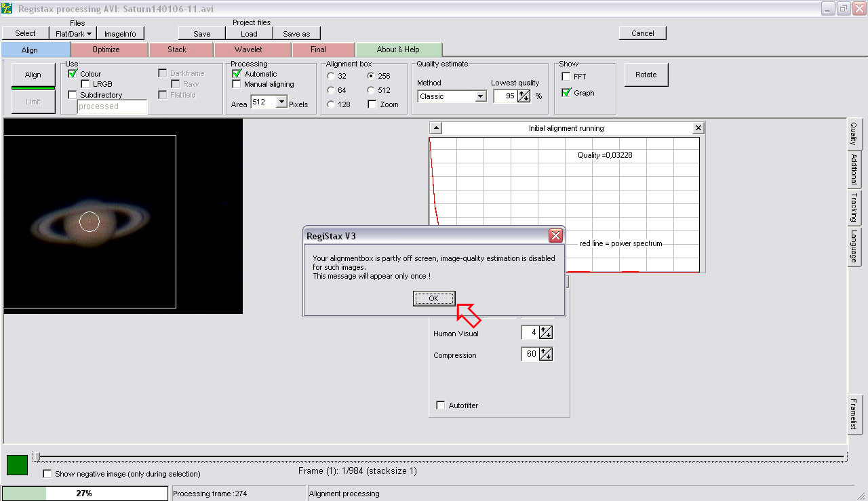Click 'red line = power spectrum' label
This screenshot has width=868, height=501.
point(621,243)
